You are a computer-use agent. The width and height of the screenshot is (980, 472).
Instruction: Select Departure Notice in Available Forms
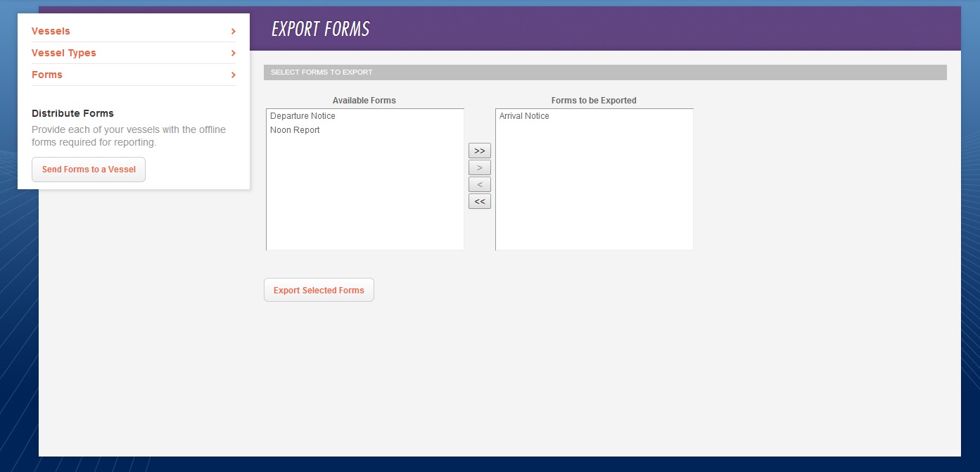pyautogui.click(x=303, y=115)
